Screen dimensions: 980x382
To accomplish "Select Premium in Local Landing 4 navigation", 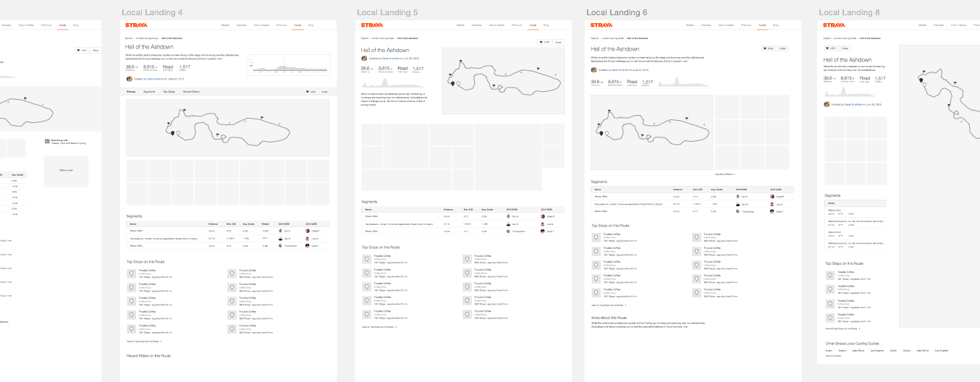I will [x=282, y=25].
